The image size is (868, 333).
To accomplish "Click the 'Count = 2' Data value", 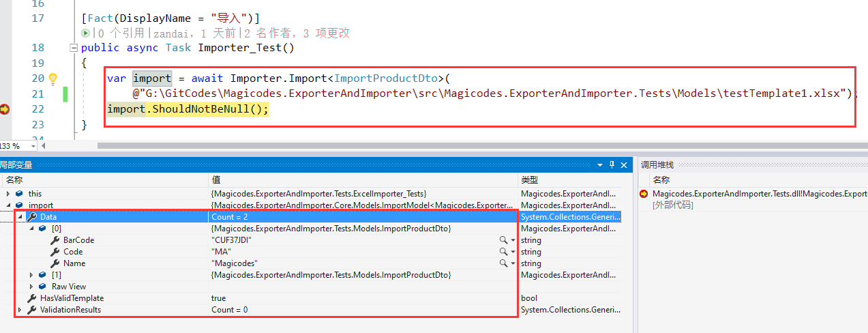I will 230,217.
